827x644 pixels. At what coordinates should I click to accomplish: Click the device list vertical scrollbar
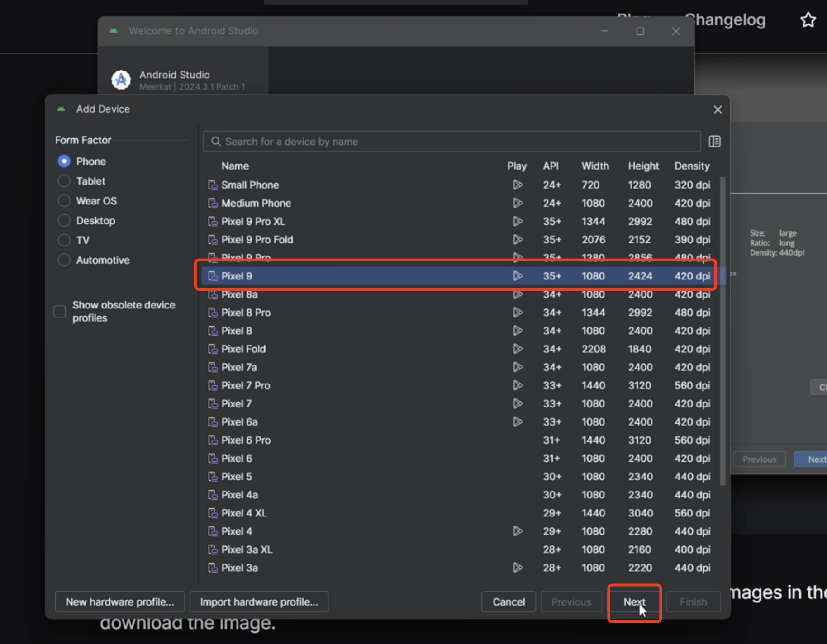722,331
